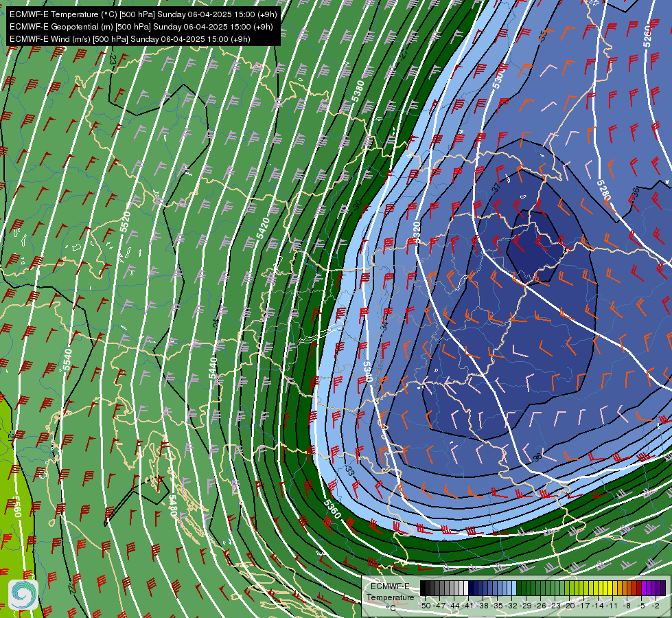Click the 5420 geopotential contour label
672x618 pixels.
(263, 229)
